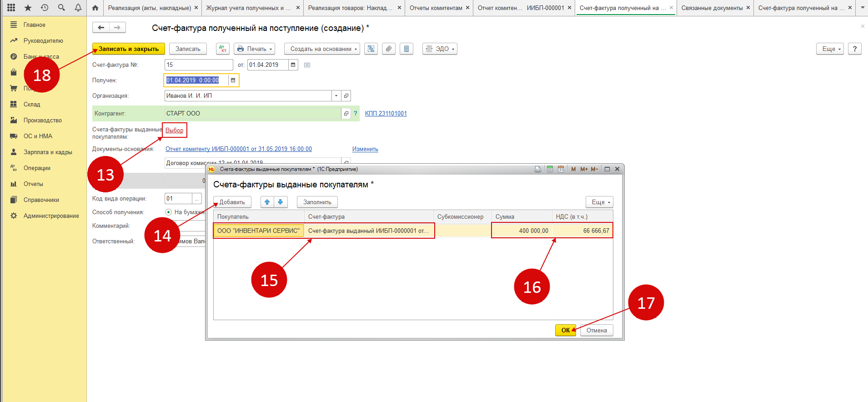Click Добавить in dialog
The image size is (868, 402).
pyautogui.click(x=232, y=202)
